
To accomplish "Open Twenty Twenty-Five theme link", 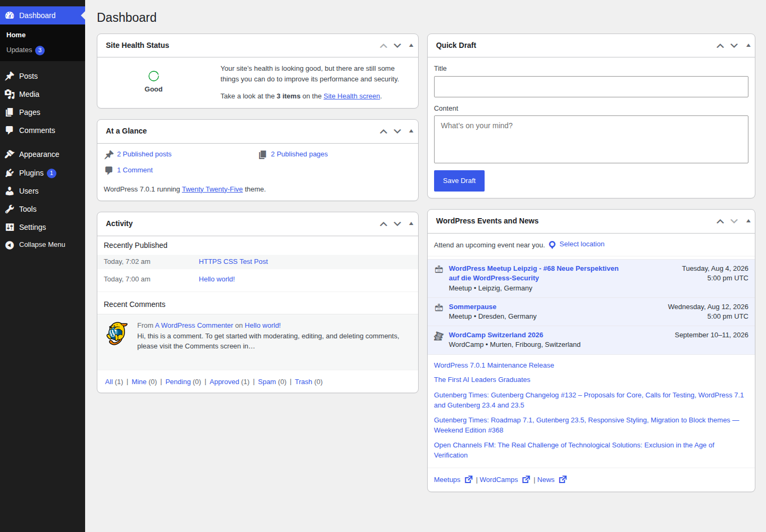I will tap(212, 189).
